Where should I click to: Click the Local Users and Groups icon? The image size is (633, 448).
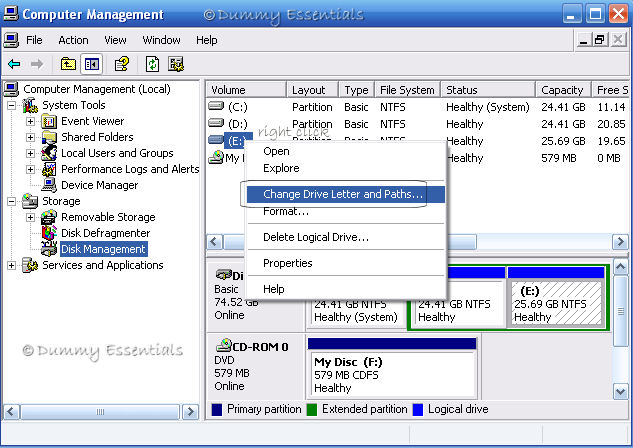(x=49, y=153)
